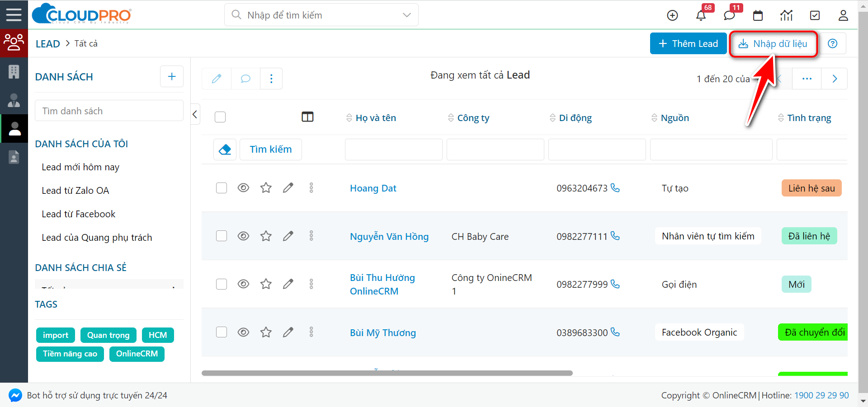Sort by Công ty column
Viewport: 868px width, 407px height.
pyautogui.click(x=469, y=118)
